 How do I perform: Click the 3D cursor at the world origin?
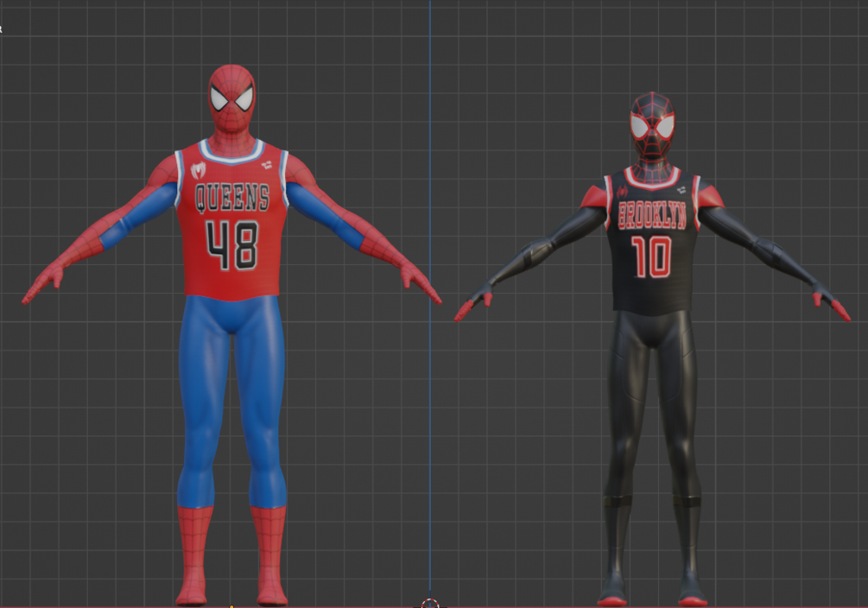[430, 603]
